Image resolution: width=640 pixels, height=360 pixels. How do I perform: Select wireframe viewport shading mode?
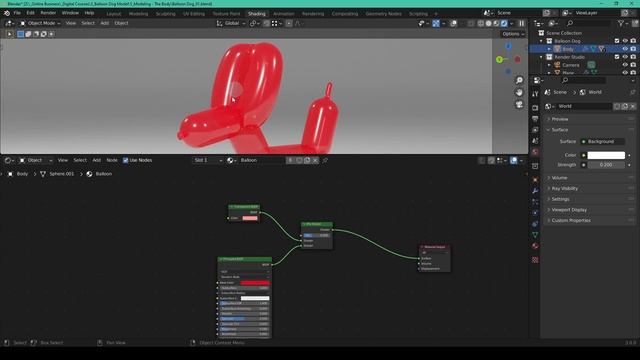(481, 23)
